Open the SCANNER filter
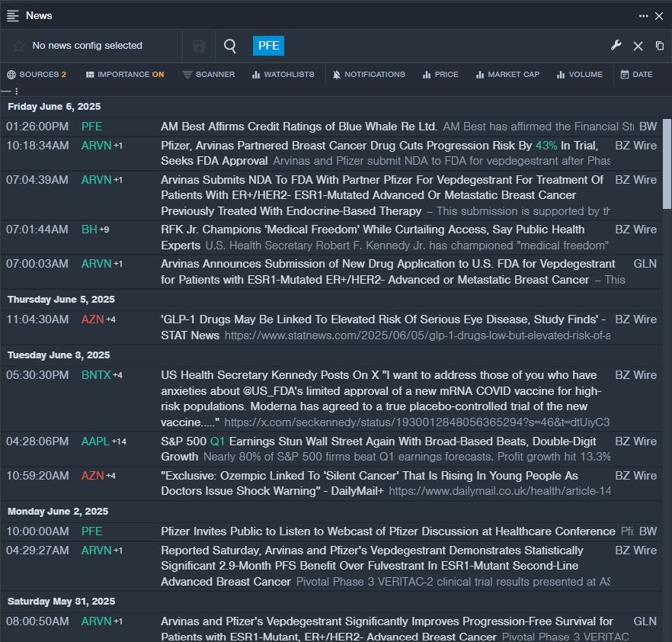672x642 pixels. coord(209,74)
